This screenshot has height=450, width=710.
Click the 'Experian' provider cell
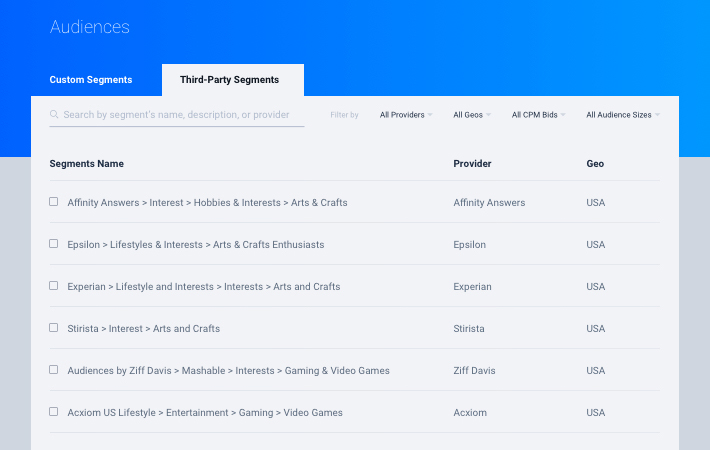(x=472, y=287)
